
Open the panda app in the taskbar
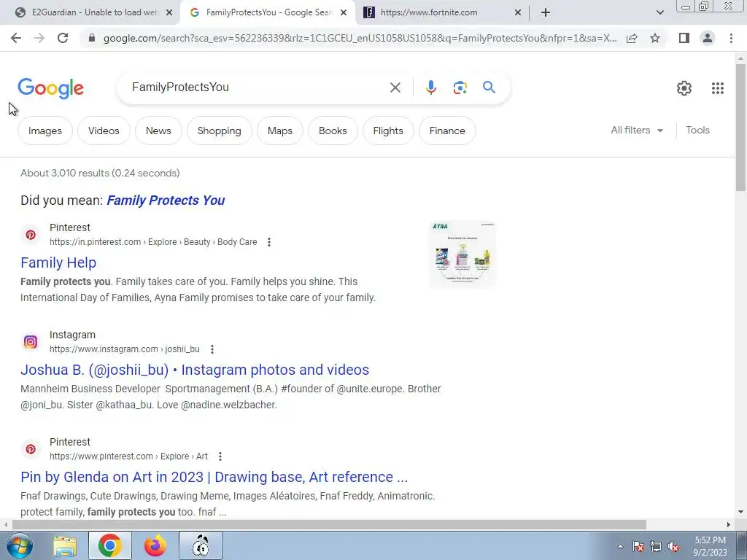pyautogui.click(x=201, y=545)
